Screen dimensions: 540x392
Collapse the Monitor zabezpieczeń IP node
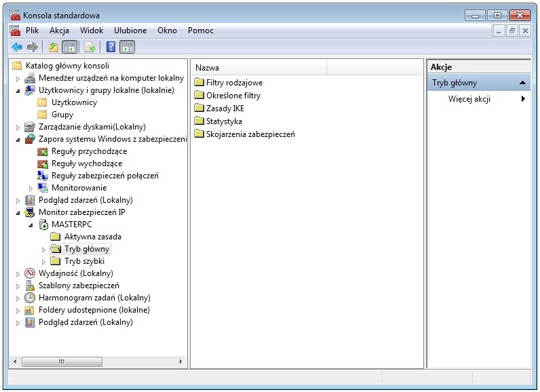click(x=18, y=212)
